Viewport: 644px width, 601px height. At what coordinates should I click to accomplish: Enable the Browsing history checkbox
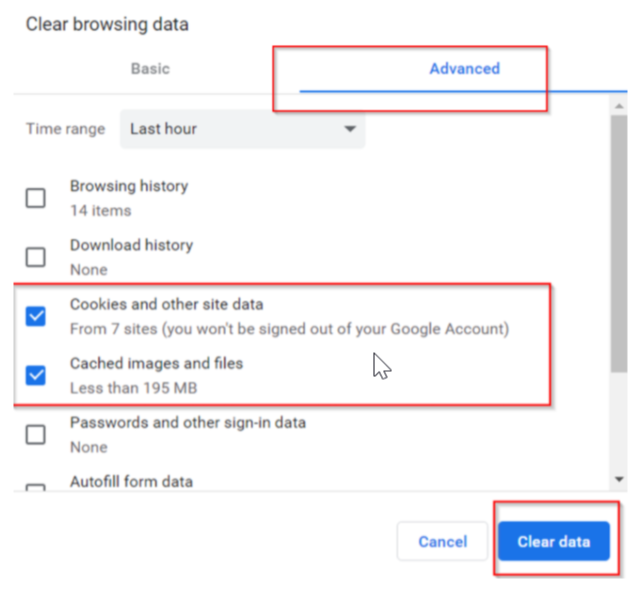pyautogui.click(x=36, y=198)
